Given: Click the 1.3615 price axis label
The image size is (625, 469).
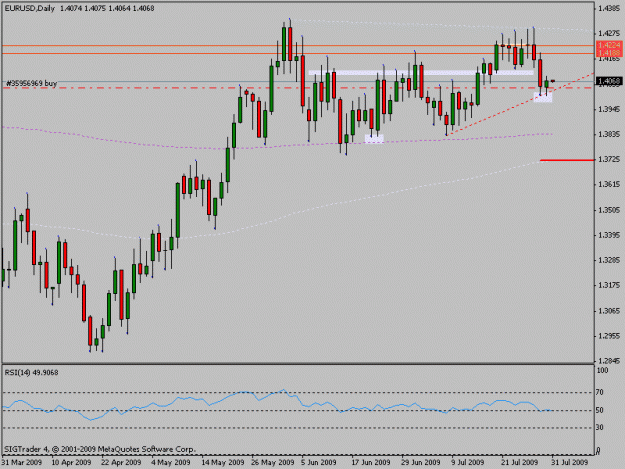Looking at the screenshot, I should [609, 184].
